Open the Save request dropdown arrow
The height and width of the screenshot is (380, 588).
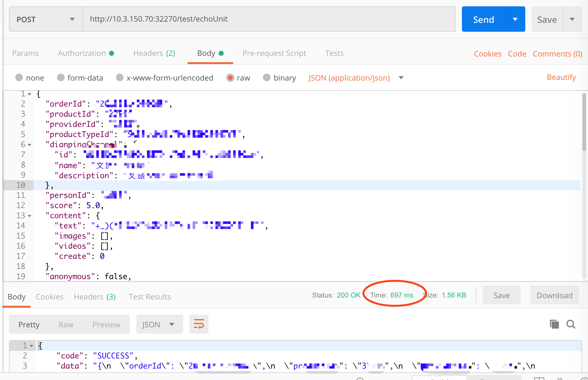(572, 19)
